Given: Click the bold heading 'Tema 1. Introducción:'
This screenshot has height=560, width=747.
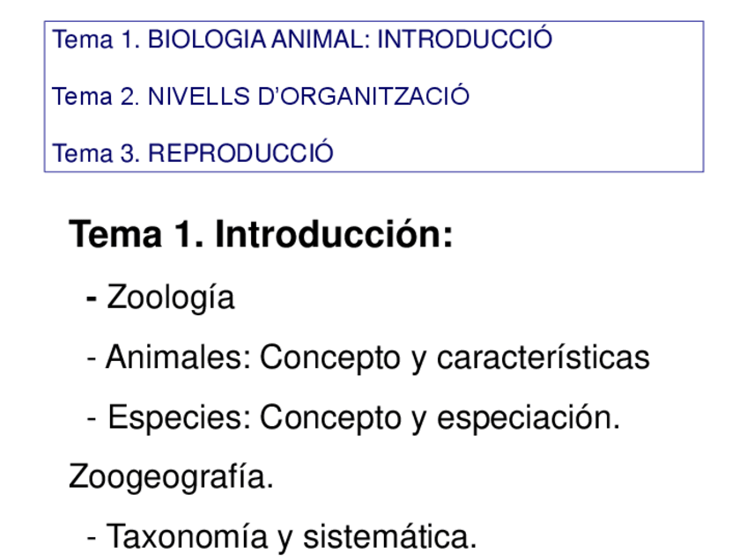Looking at the screenshot, I should [261, 235].
